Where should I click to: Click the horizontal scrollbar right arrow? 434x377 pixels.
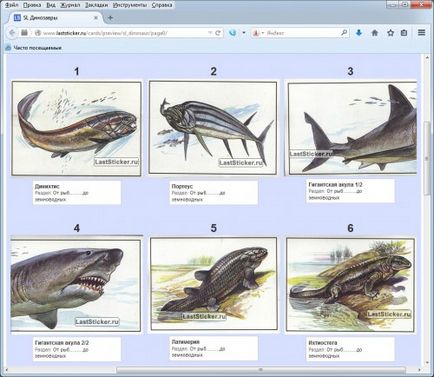click(x=420, y=370)
